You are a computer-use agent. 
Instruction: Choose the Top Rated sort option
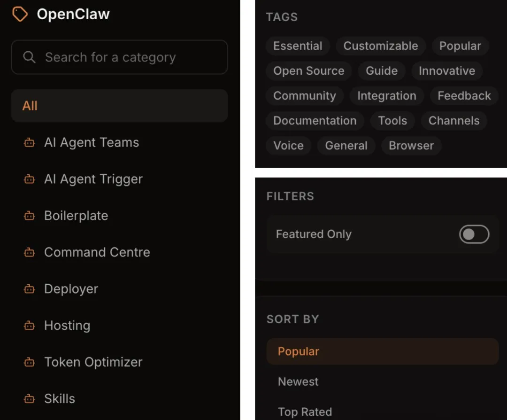pos(305,412)
